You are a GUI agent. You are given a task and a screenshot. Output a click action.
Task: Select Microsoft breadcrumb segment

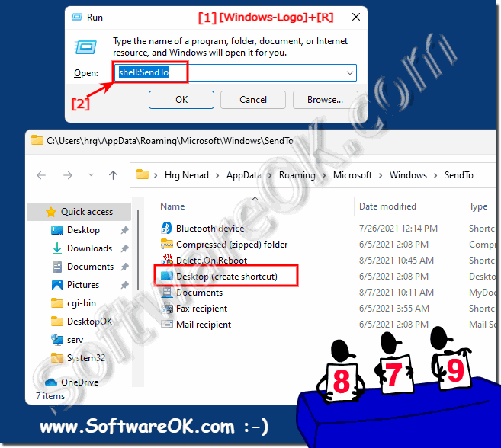coord(352,175)
